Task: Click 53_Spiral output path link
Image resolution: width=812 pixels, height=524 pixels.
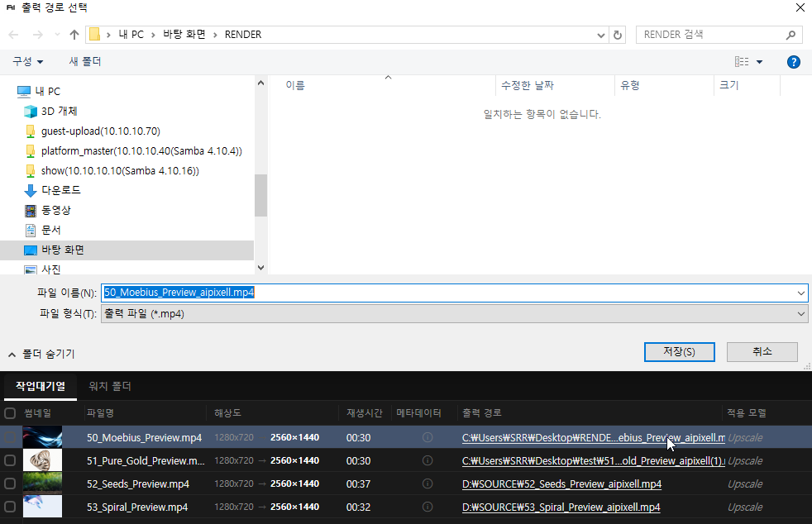Action: tap(561, 507)
